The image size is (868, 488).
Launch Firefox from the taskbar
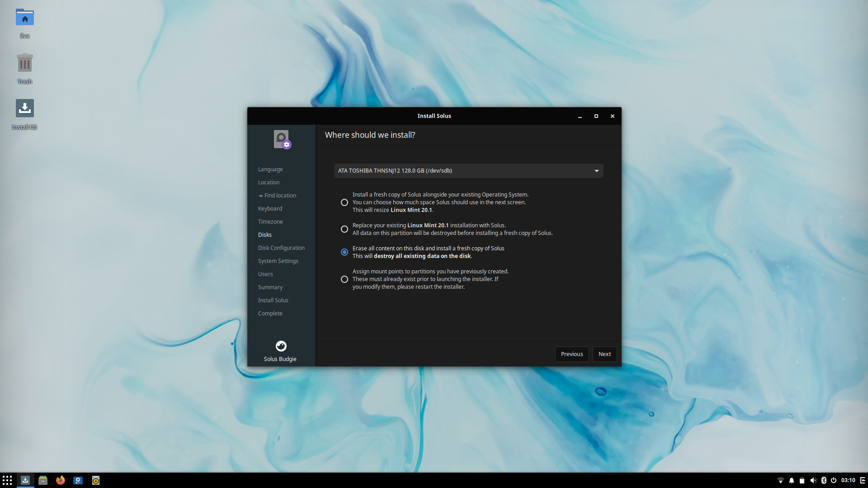tap(60, 480)
